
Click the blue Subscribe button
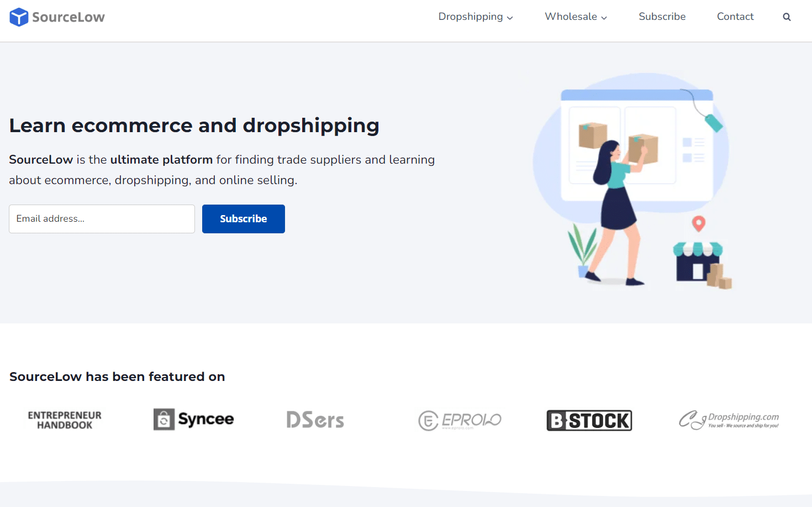tap(243, 218)
